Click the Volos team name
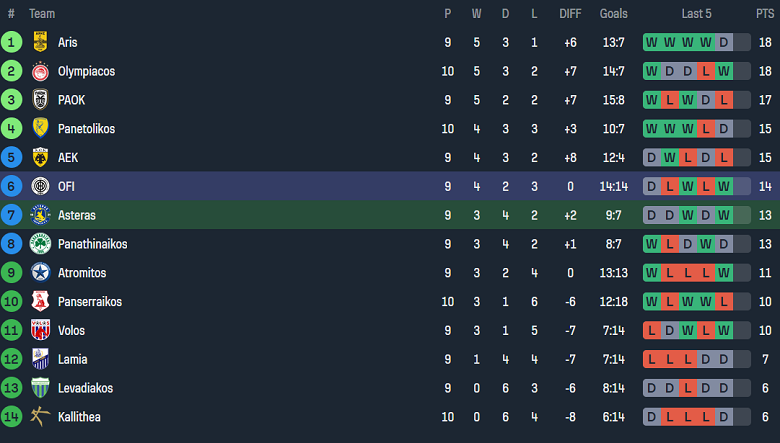Screen dimensions: 780x443 71,331
